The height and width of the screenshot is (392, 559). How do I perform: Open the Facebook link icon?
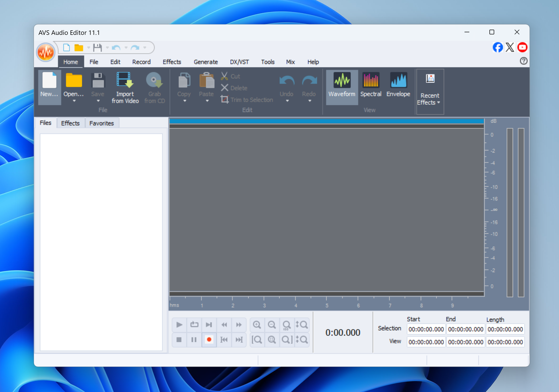click(x=498, y=47)
